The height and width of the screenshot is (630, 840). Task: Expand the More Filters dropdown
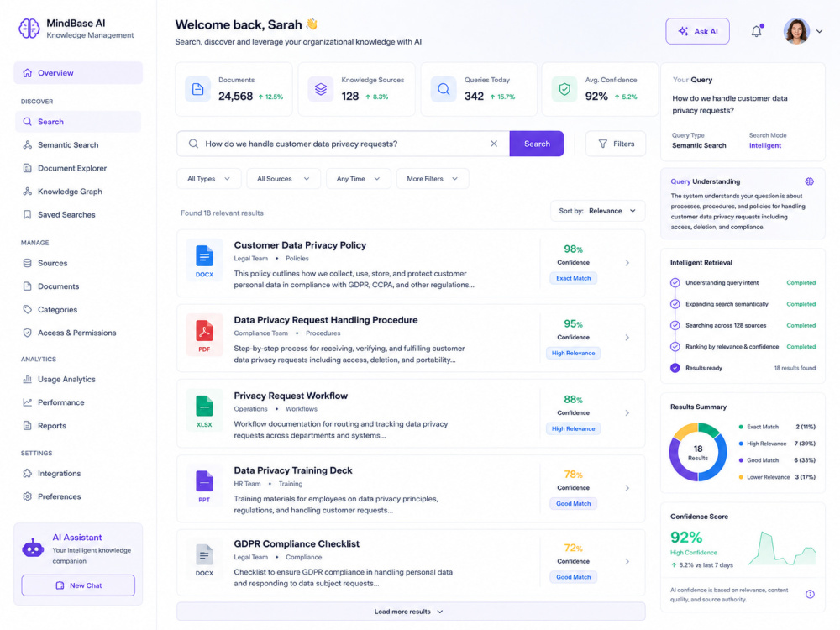click(433, 179)
